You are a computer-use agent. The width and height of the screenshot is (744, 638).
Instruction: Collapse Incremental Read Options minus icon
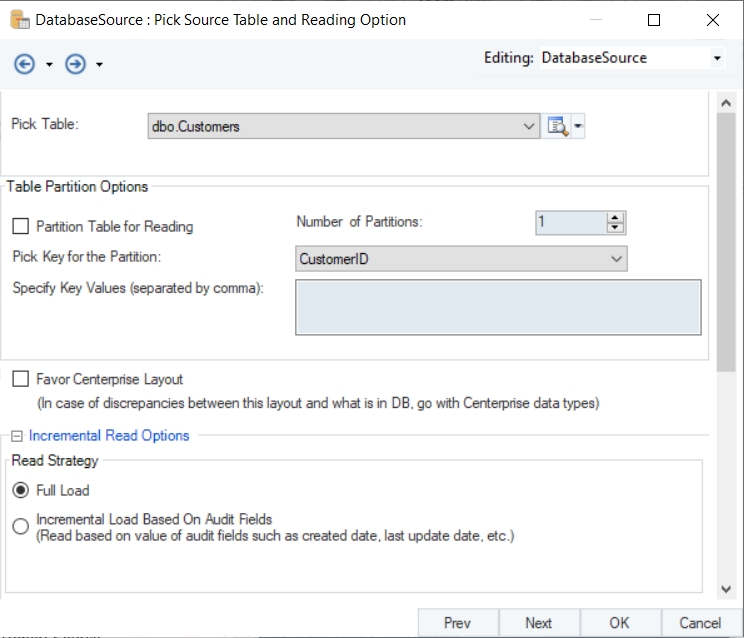[17, 436]
